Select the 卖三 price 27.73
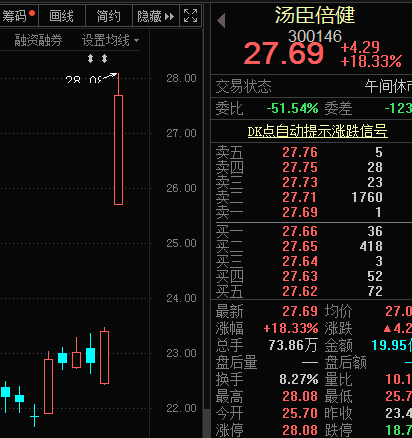Image resolution: width=412 pixels, height=438 pixels. [x=300, y=182]
